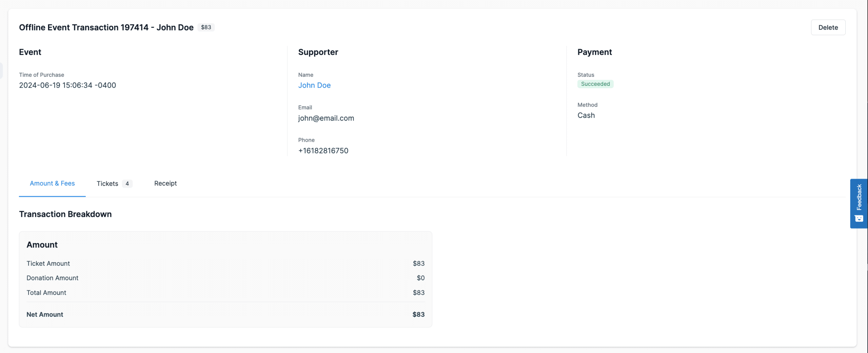Click the tickets count badge showing 4
Viewport: 868px width, 353px height.
(127, 184)
